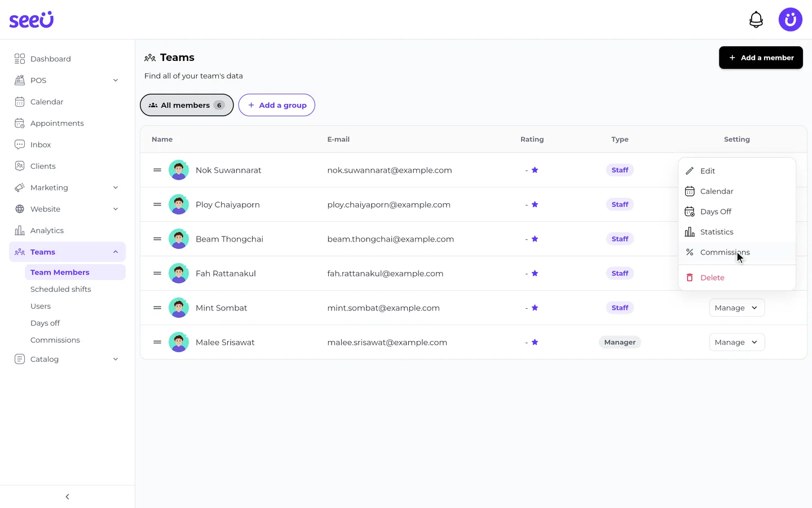Expand the Website sidebar section
The height and width of the screenshot is (508, 812).
click(x=116, y=209)
